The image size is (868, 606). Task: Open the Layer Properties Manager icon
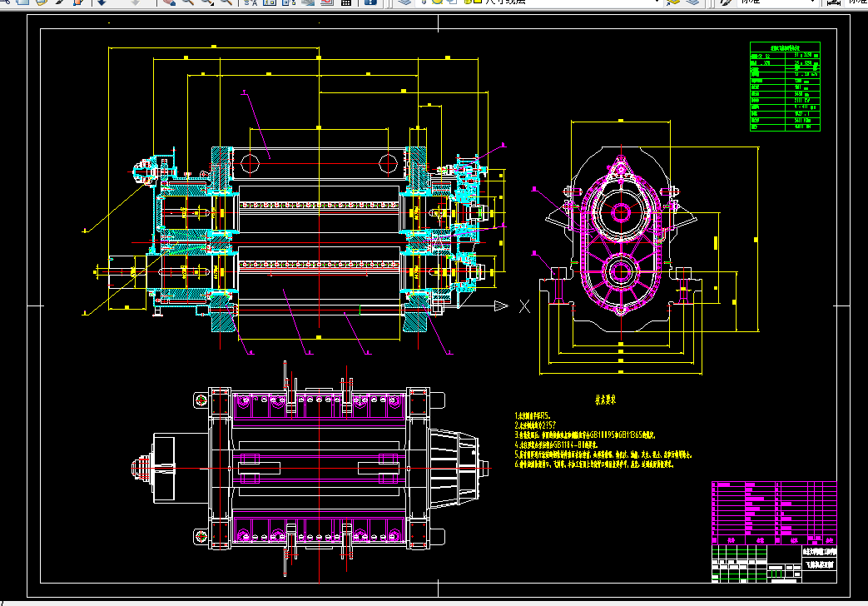click(x=404, y=2)
